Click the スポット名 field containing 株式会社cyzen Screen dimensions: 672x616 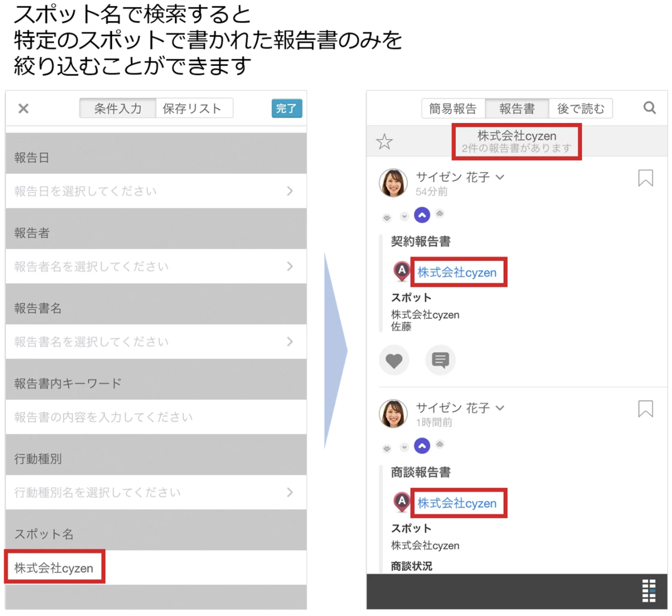coord(156,567)
